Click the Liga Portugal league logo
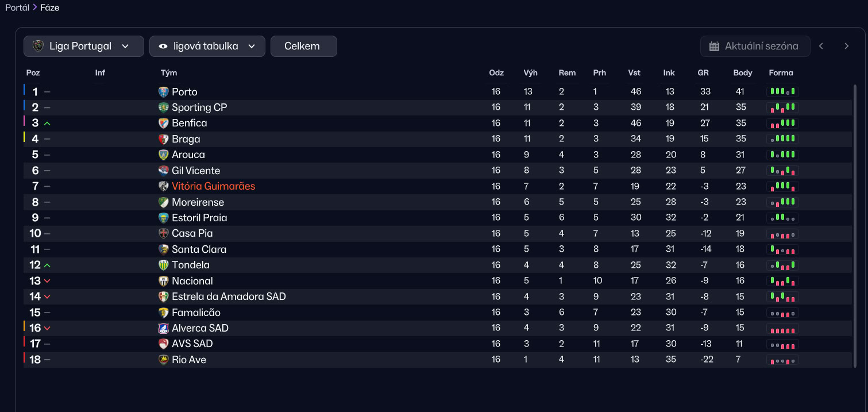This screenshot has height=412, width=868. coord(38,46)
